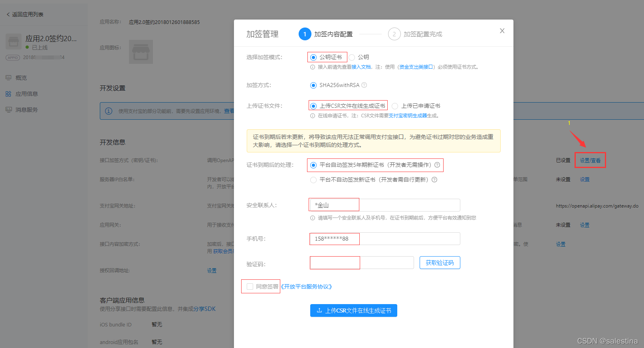The height and width of the screenshot is (348, 644).
Task: Open the help icon beside SHA256withRSA
Action: click(364, 85)
